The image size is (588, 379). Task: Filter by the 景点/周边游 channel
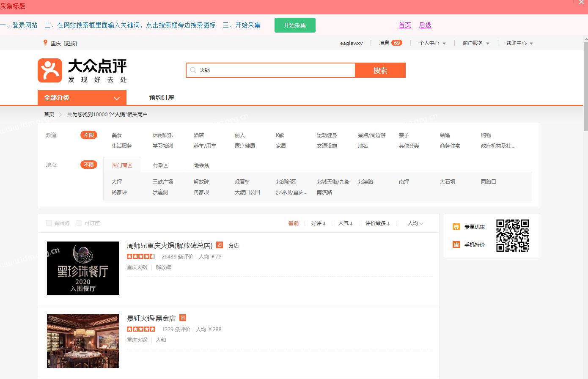372,135
